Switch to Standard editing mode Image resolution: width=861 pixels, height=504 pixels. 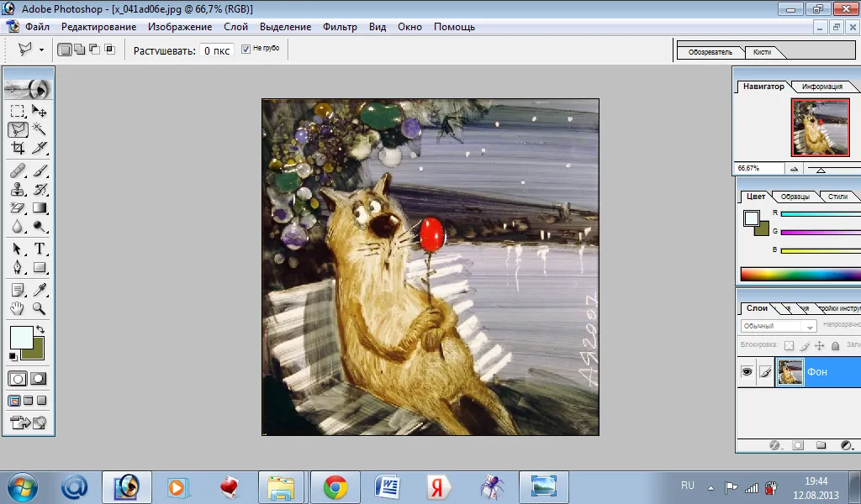18,379
